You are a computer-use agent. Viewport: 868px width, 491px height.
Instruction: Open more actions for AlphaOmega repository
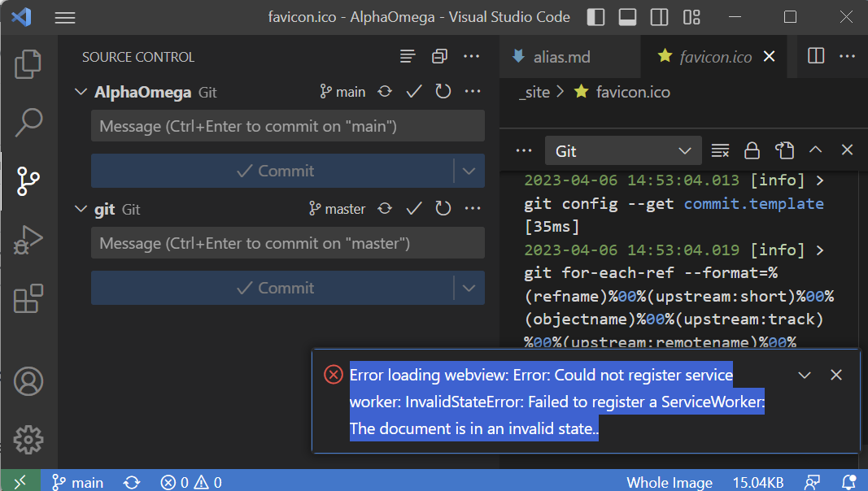[473, 92]
